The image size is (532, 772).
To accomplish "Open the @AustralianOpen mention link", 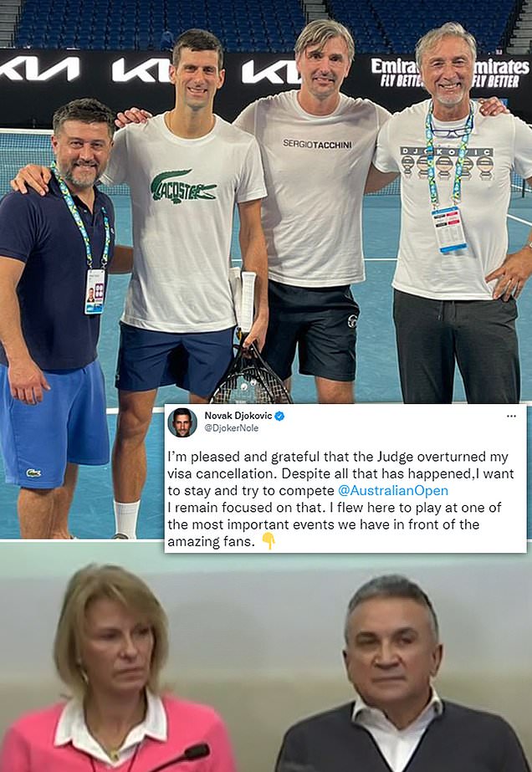I will [393, 491].
